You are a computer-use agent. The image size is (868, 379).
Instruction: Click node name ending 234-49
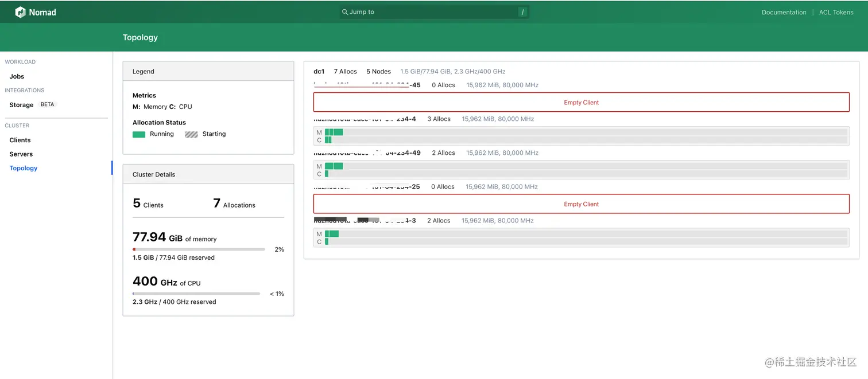coord(367,153)
